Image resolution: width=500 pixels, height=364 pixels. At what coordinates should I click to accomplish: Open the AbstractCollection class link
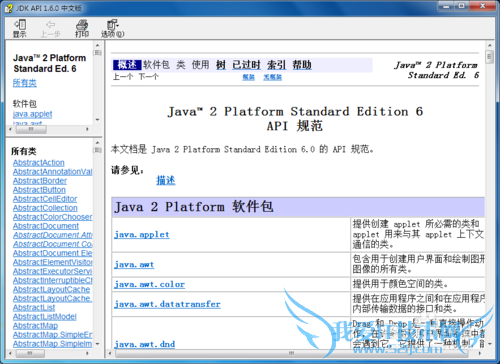pyautogui.click(x=45, y=208)
